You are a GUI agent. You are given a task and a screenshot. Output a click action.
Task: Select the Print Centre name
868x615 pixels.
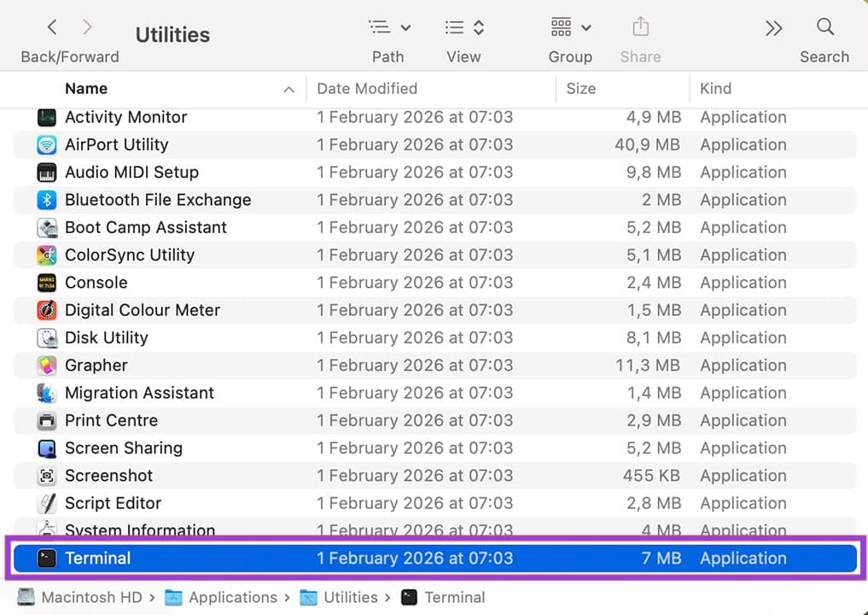(111, 420)
